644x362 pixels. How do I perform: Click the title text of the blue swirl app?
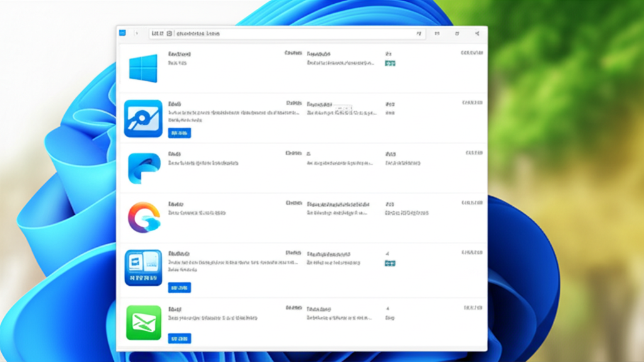tap(175, 154)
